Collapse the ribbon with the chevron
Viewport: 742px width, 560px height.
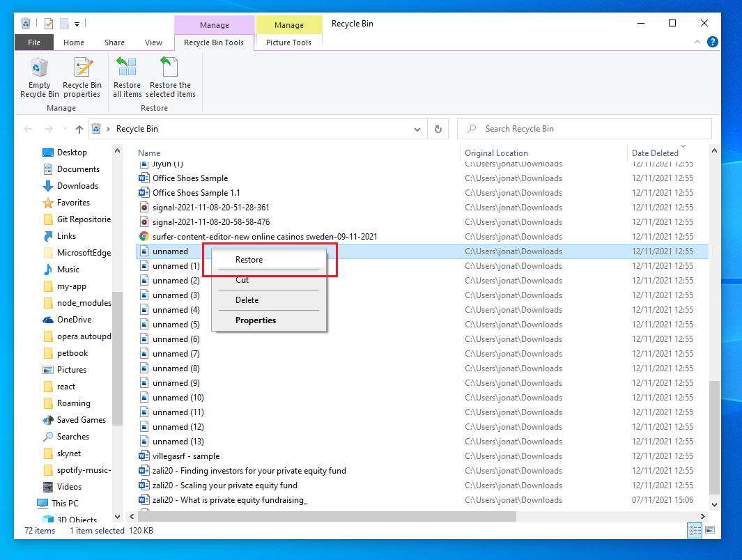(x=698, y=42)
